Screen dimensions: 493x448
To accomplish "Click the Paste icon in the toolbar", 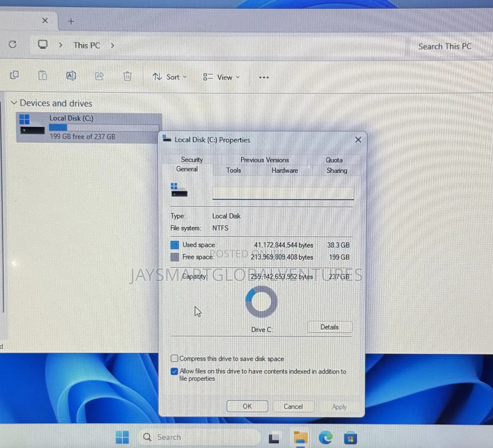I will pos(43,75).
